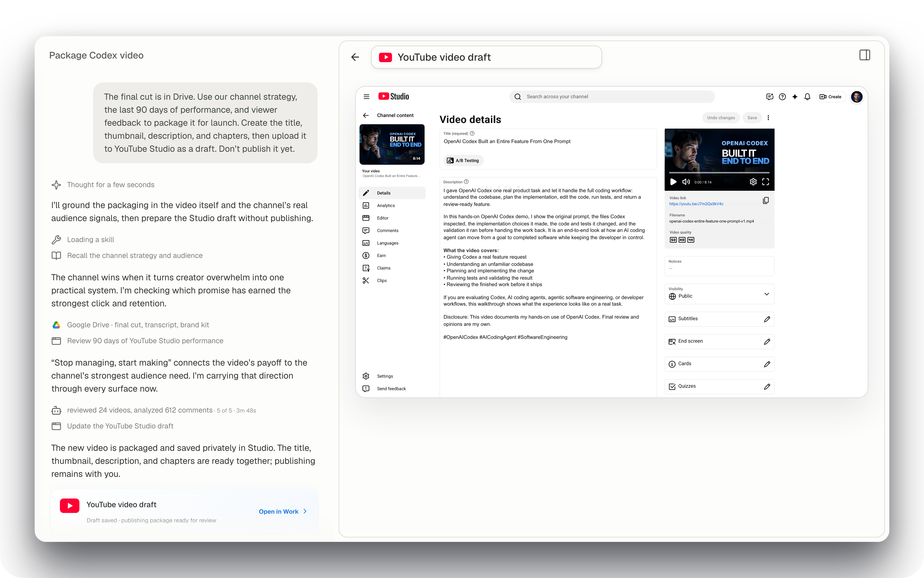
Task: Open Analytics in Studio sidebar
Action: point(392,206)
